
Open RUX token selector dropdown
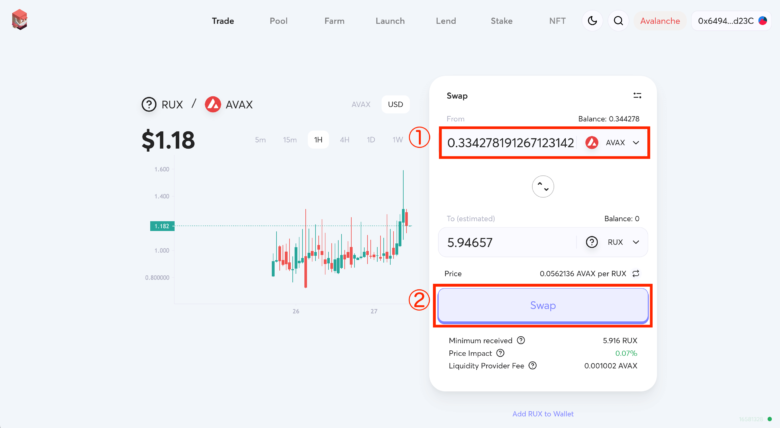613,242
